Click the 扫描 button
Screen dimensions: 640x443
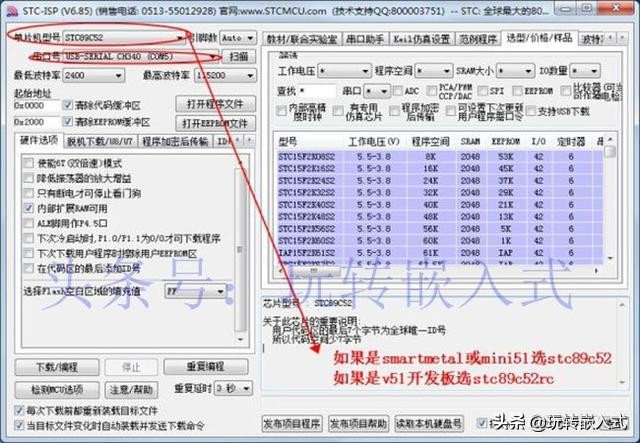239,56
